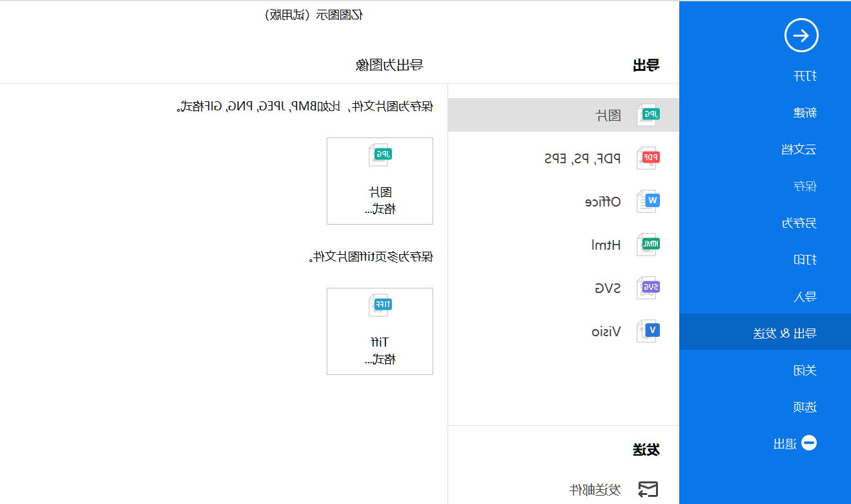Choose 另存为 in the sidebar
This screenshot has height=504, width=851.
coord(799,223)
